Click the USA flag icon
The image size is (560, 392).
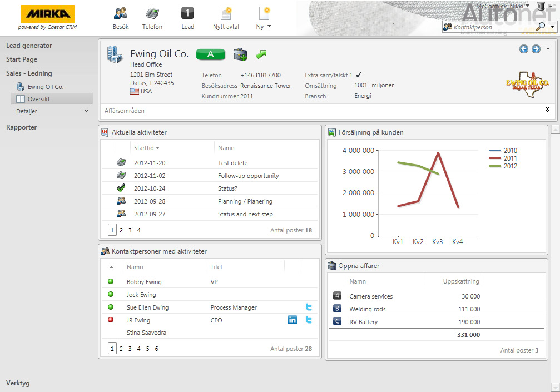[x=135, y=91]
